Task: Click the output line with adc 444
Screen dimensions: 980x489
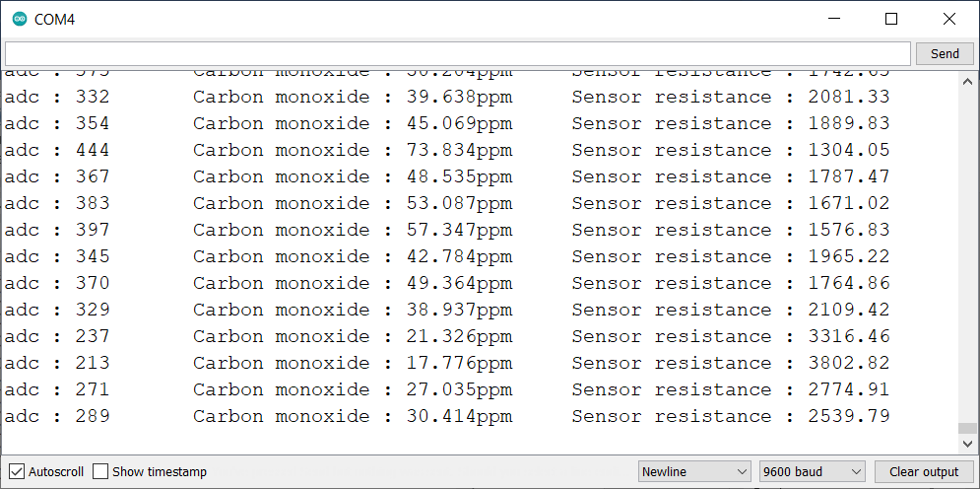Action: point(447,150)
